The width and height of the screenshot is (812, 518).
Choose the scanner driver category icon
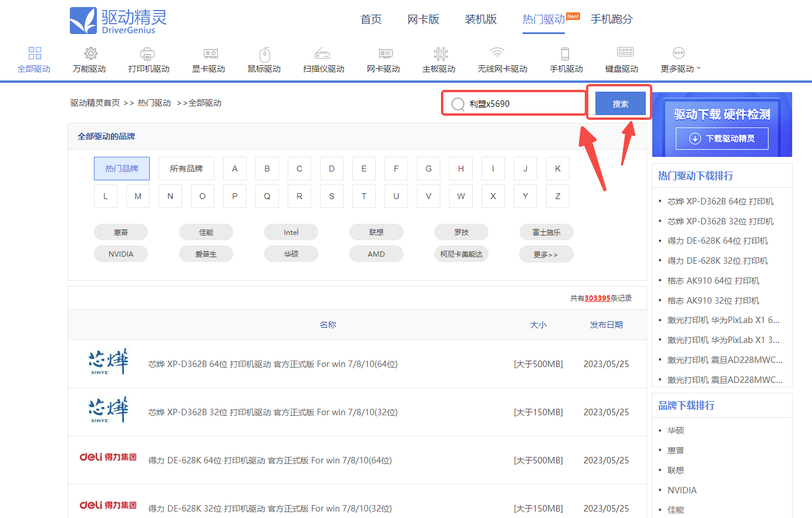tap(323, 54)
